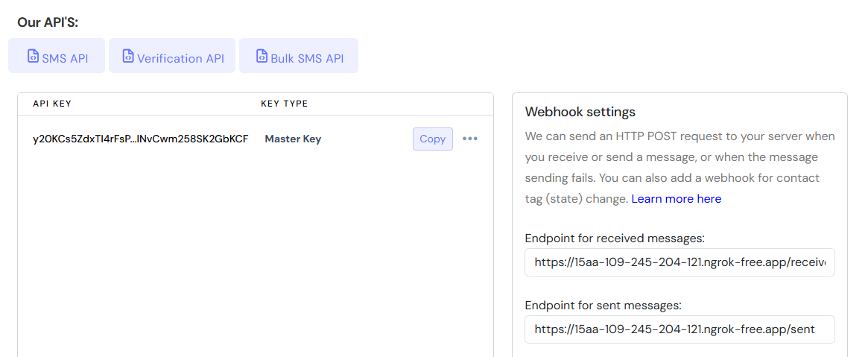Click the 'Endpoint for sent messages' label

coord(603,305)
